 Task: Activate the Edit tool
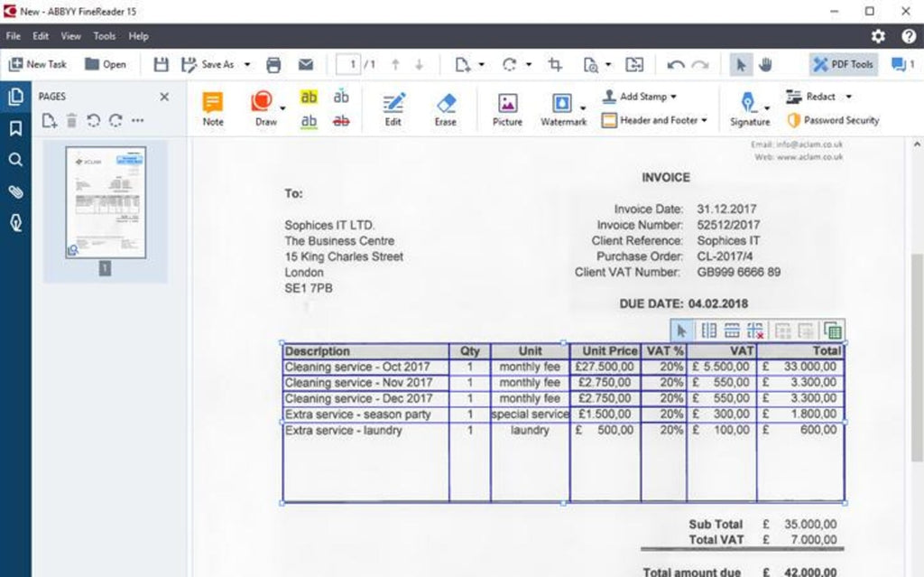point(393,108)
